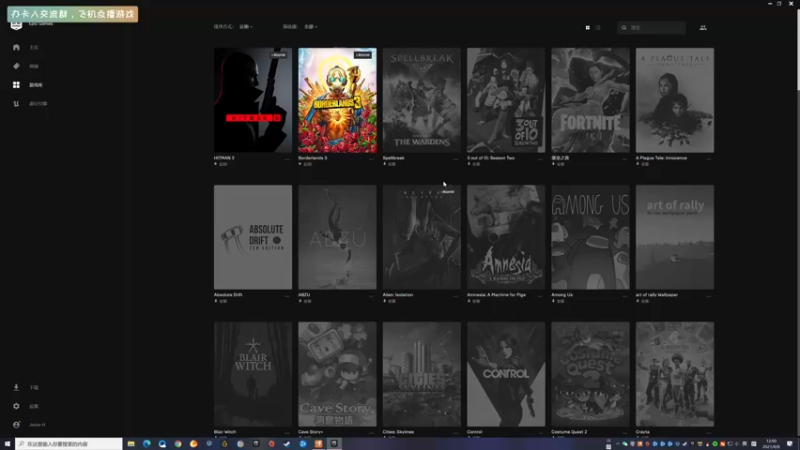
Task: Open ABZU game cover
Action: [337, 237]
